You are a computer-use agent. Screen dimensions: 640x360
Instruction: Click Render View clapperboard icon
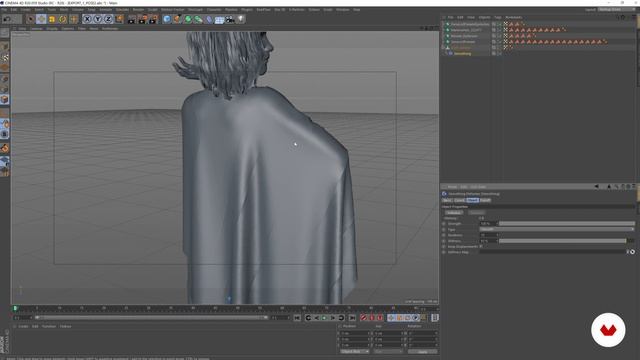point(131,19)
